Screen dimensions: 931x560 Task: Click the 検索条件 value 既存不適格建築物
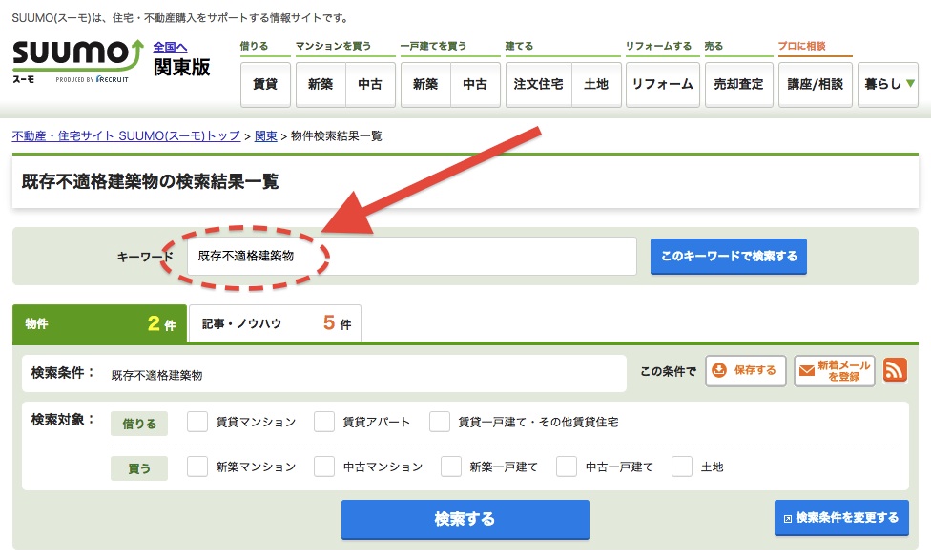156,375
